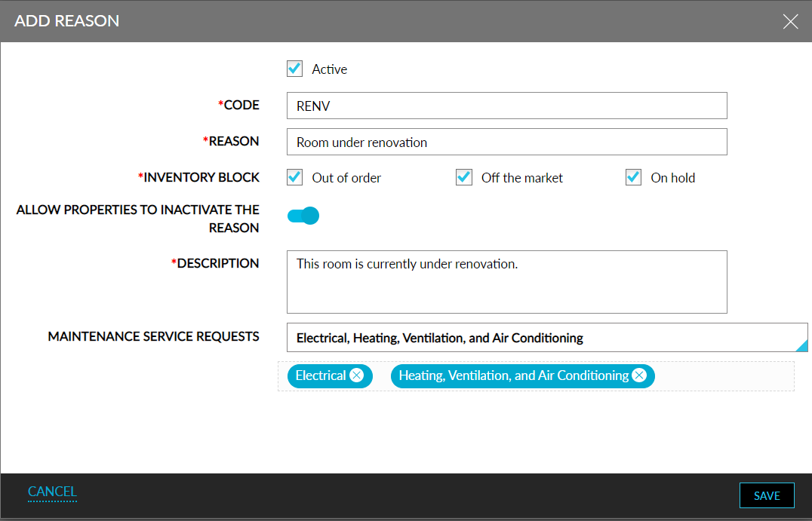Expand Maintenance Service Requests via blue corner arrow

pyautogui.click(x=801, y=345)
